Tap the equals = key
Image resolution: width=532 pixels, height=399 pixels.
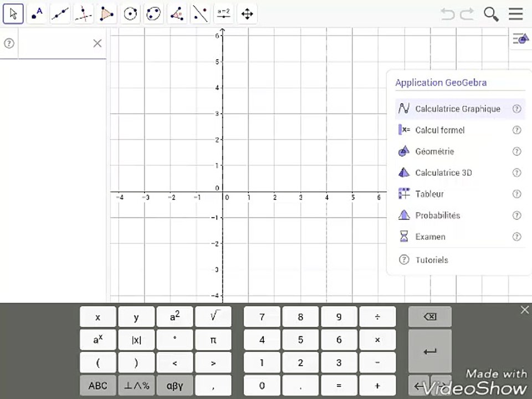(339, 386)
